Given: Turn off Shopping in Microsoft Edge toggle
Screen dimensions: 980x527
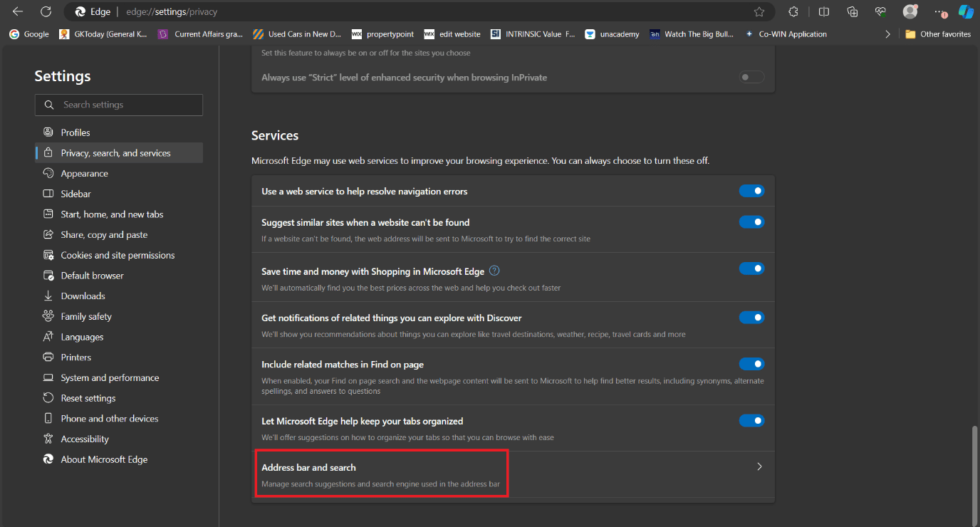Looking at the screenshot, I should pos(751,268).
